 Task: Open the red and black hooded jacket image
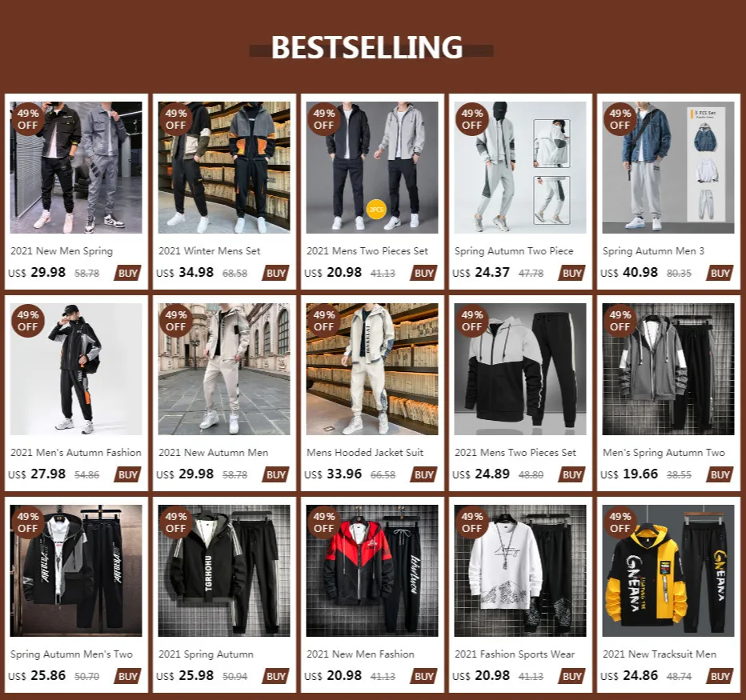pos(372,570)
